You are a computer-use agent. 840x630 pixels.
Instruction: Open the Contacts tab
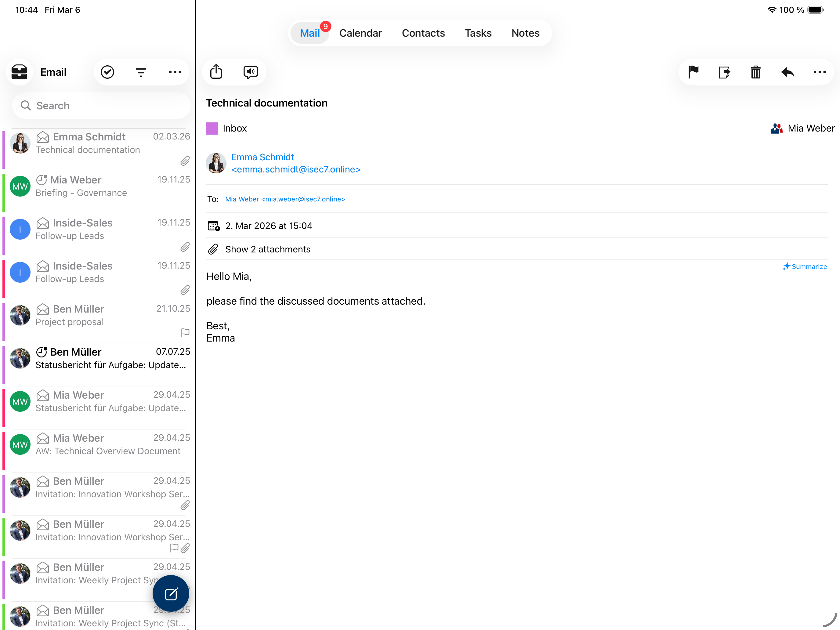(x=423, y=33)
